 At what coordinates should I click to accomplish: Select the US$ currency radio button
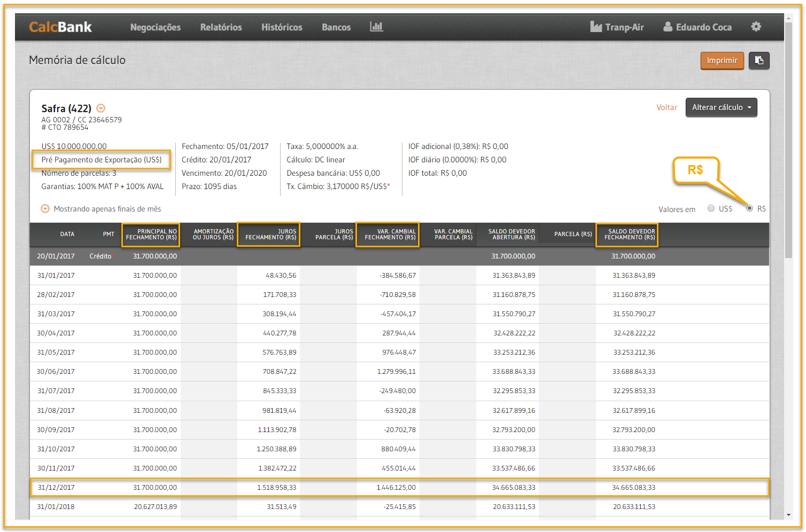tap(711, 208)
